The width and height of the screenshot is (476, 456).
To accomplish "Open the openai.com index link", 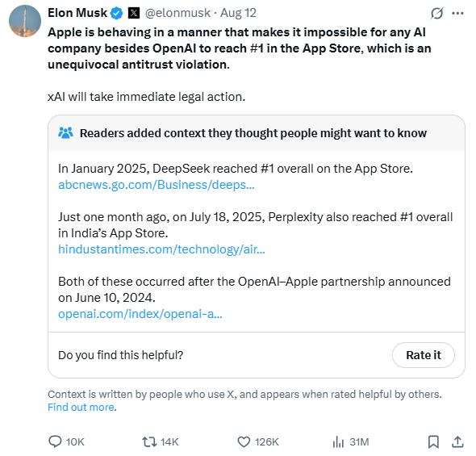I will click(x=140, y=314).
